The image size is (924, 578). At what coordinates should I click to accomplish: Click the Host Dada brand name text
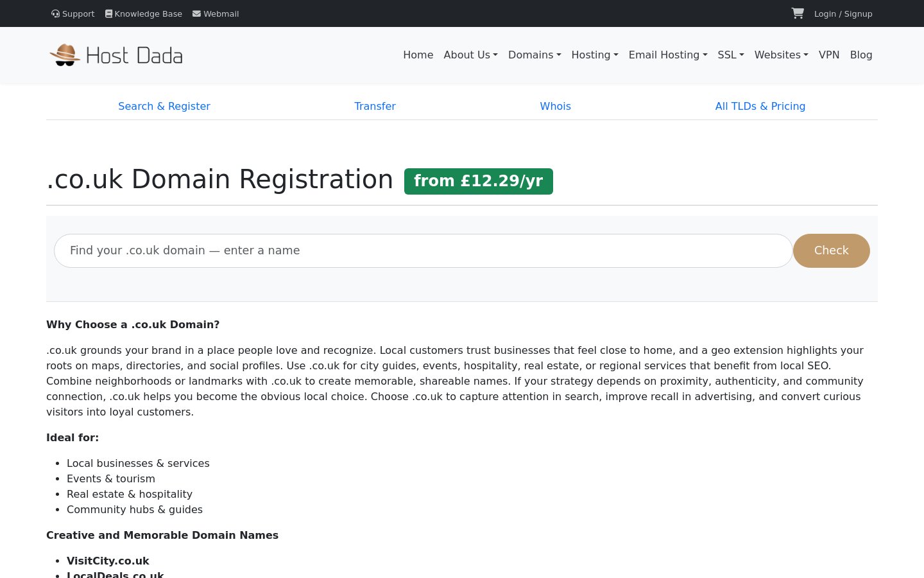[134, 56]
